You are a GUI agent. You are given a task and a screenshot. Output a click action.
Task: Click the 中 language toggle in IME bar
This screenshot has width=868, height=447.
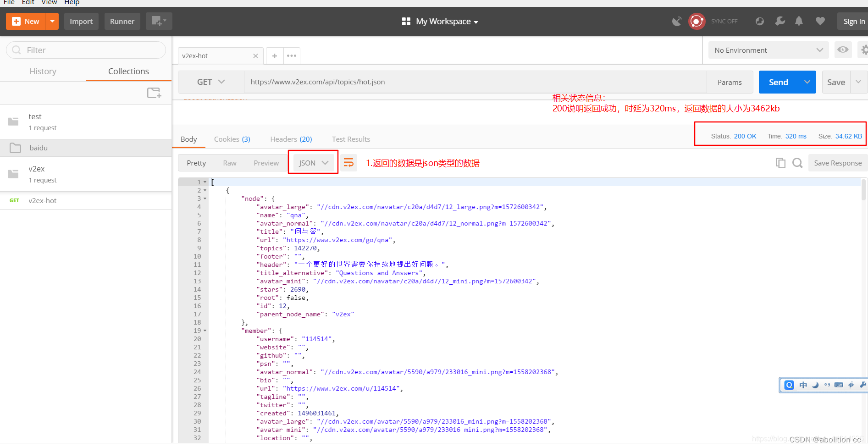[x=803, y=385]
